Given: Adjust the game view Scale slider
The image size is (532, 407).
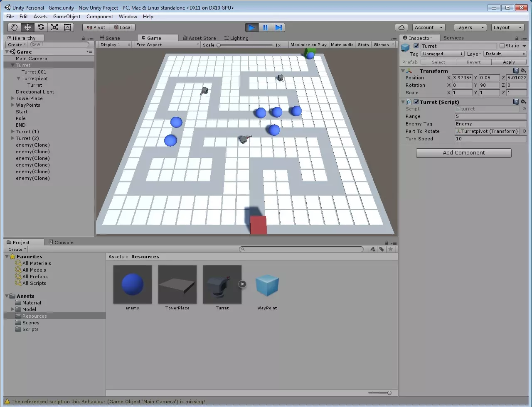Looking at the screenshot, I should pyautogui.click(x=219, y=45).
